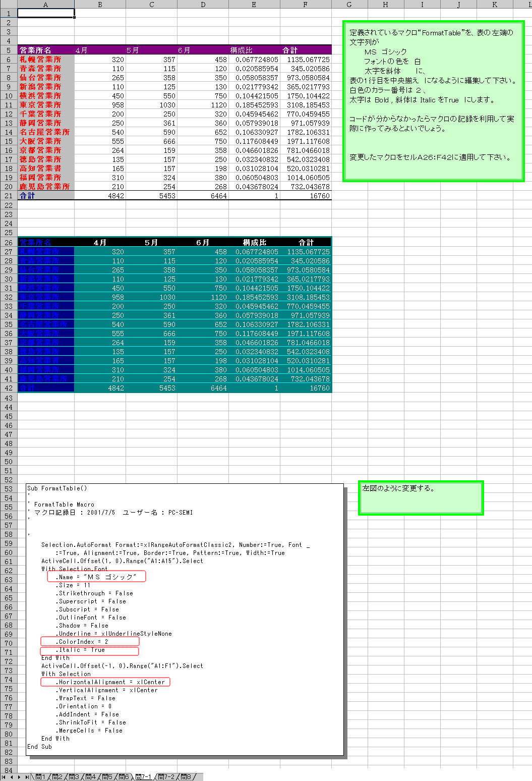Viewport: 532px width, 781px height.
Task: Switch to sheet tab 問7-2
Action: coord(166,777)
